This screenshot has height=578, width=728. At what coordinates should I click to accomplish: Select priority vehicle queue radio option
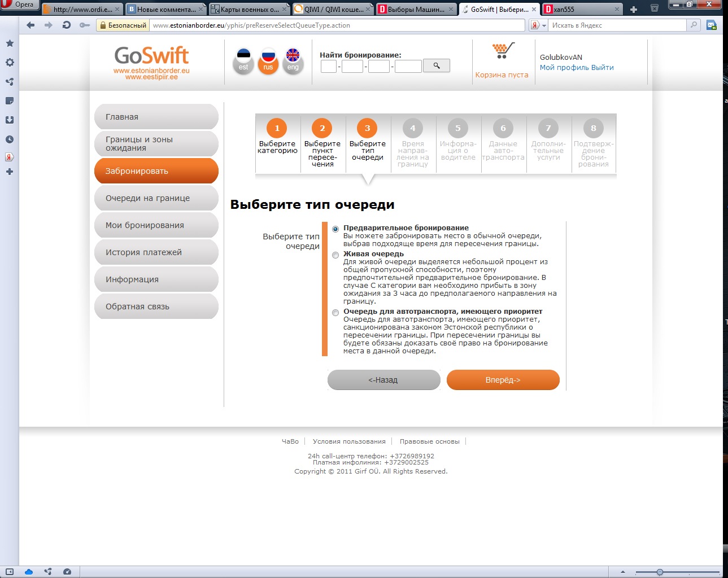point(335,313)
